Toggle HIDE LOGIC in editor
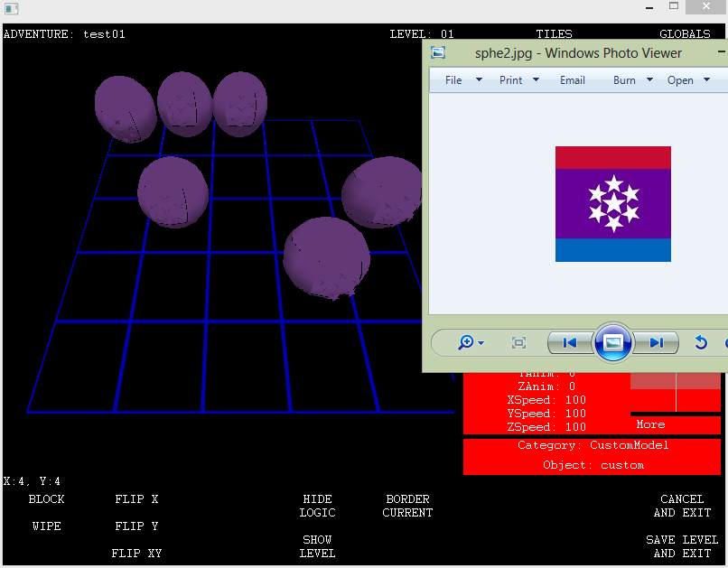The height and width of the screenshot is (568, 728). click(x=317, y=506)
